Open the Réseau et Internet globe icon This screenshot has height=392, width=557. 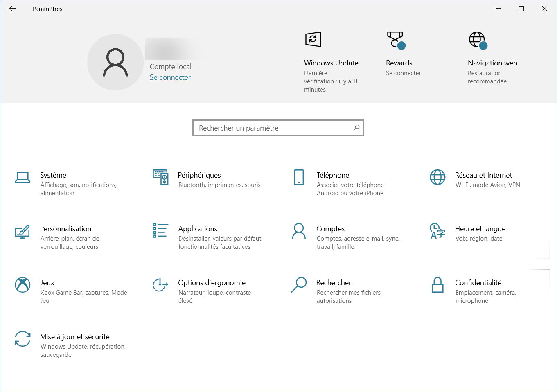(x=437, y=177)
